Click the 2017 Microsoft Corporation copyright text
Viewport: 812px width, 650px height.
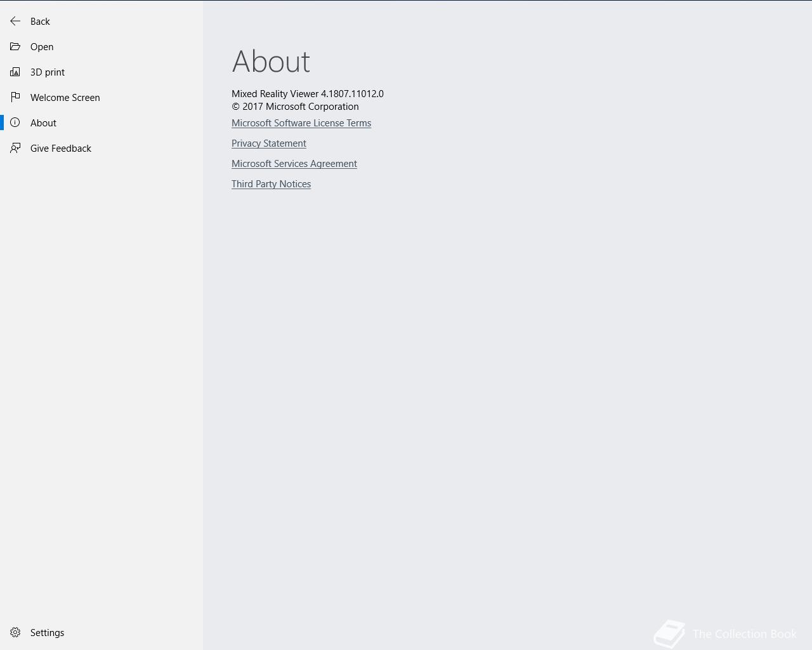pyautogui.click(x=295, y=107)
